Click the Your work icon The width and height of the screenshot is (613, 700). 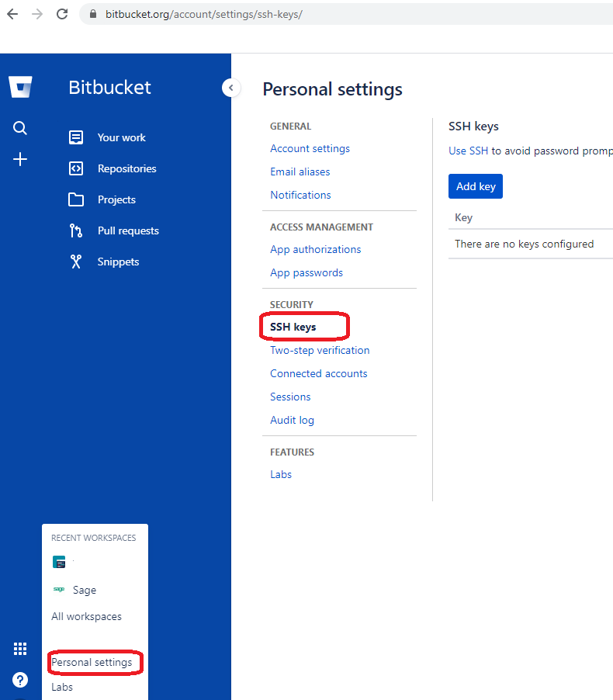tap(76, 137)
